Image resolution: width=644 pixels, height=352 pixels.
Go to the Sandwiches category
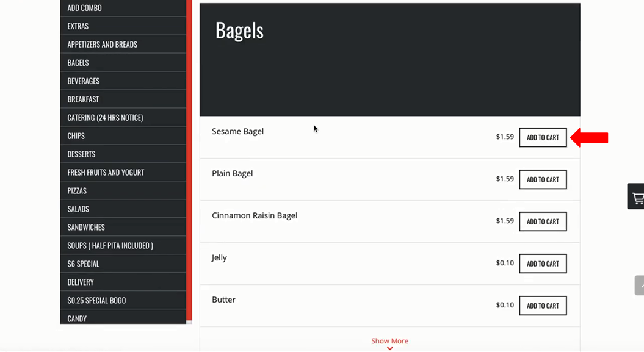(x=123, y=228)
